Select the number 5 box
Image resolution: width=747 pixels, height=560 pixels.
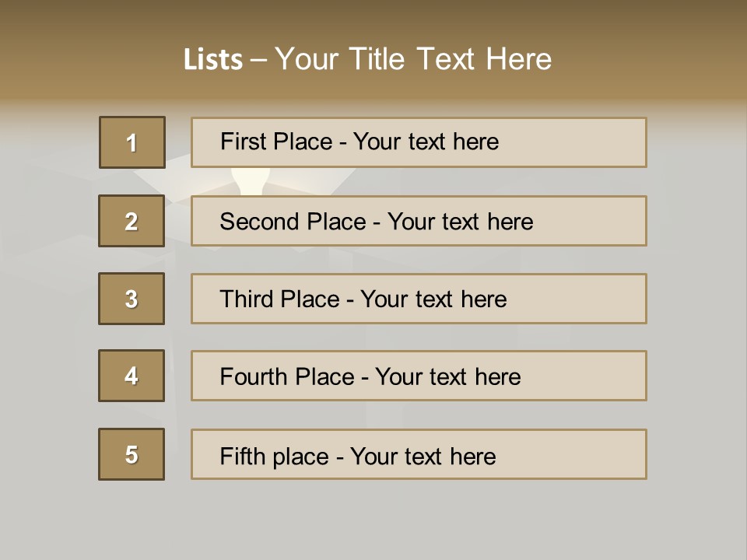(x=132, y=454)
